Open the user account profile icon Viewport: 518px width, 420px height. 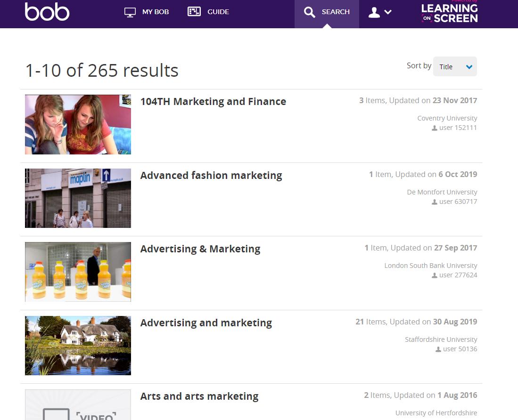pos(374,13)
